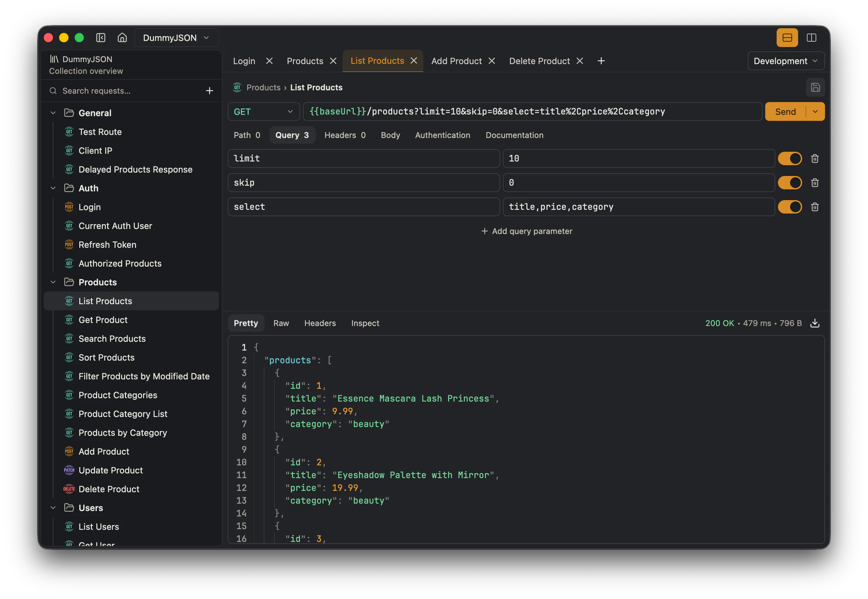
Task: Click Add query parameter
Action: (x=526, y=231)
